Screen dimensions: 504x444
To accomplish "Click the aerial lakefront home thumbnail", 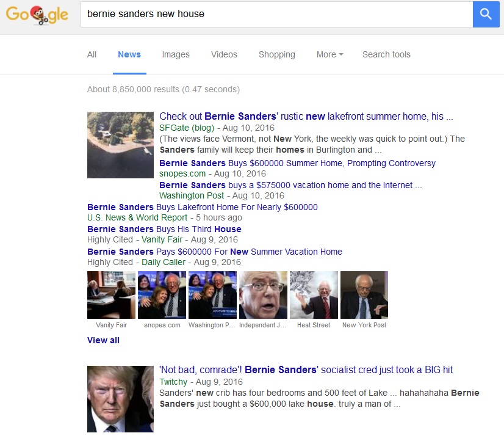I will click(x=121, y=145).
